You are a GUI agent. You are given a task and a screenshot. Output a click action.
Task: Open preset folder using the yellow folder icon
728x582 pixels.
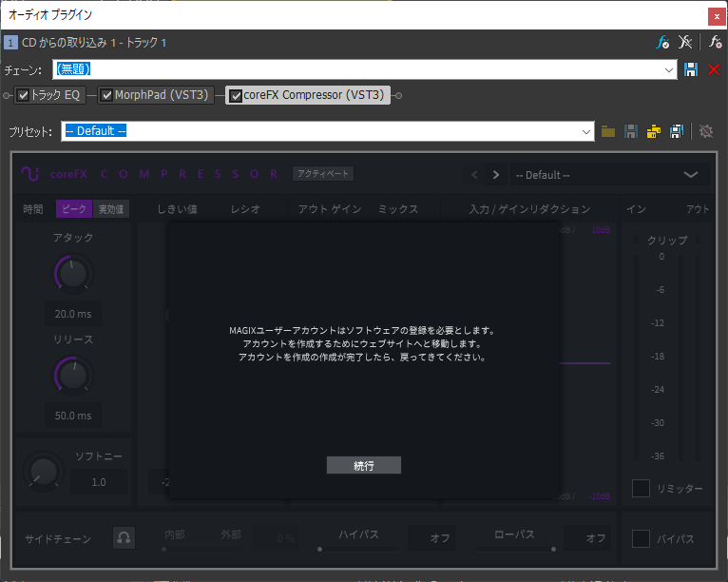[x=608, y=131]
